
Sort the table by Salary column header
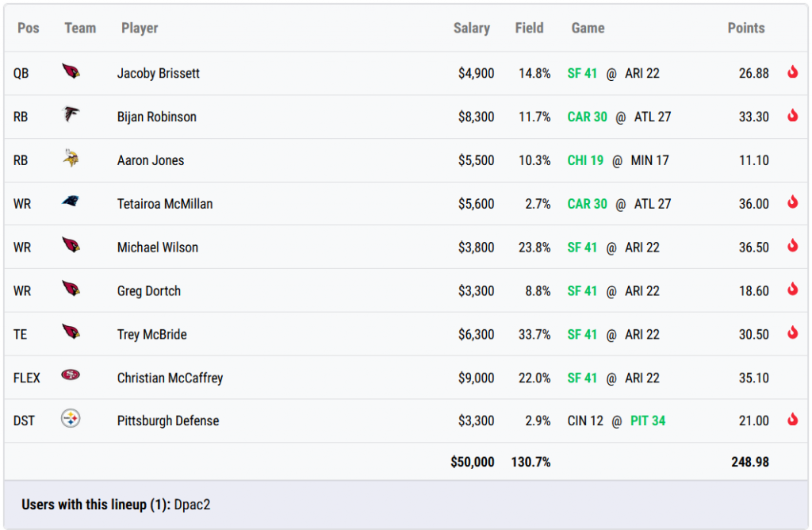click(471, 28)
